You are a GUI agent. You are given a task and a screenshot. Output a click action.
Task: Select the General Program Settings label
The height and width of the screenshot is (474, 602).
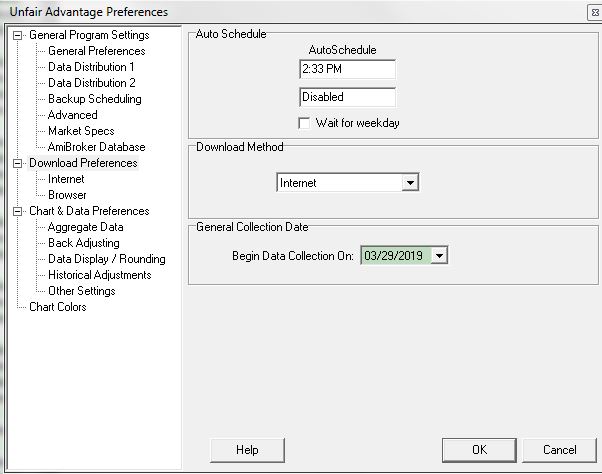coord(89,35)
